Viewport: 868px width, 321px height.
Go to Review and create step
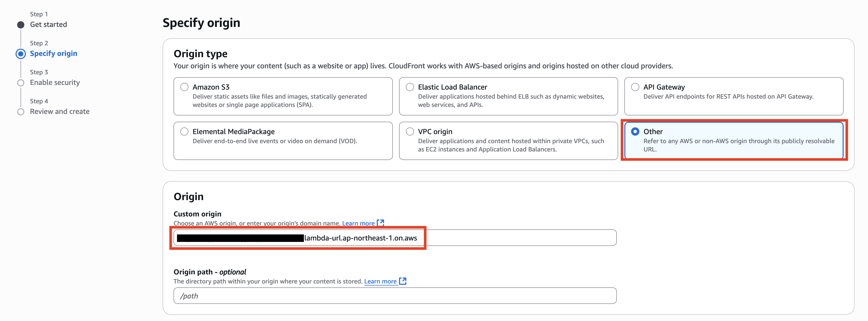(60, 112)
